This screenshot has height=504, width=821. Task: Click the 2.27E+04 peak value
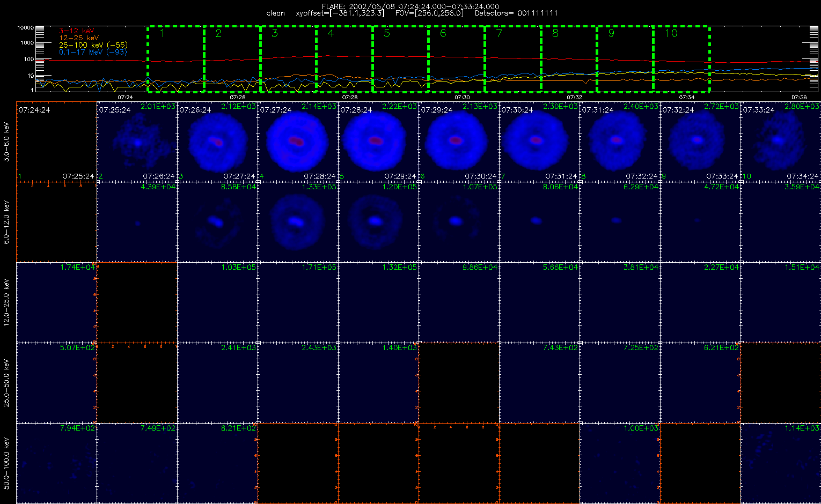pos(722,267)
